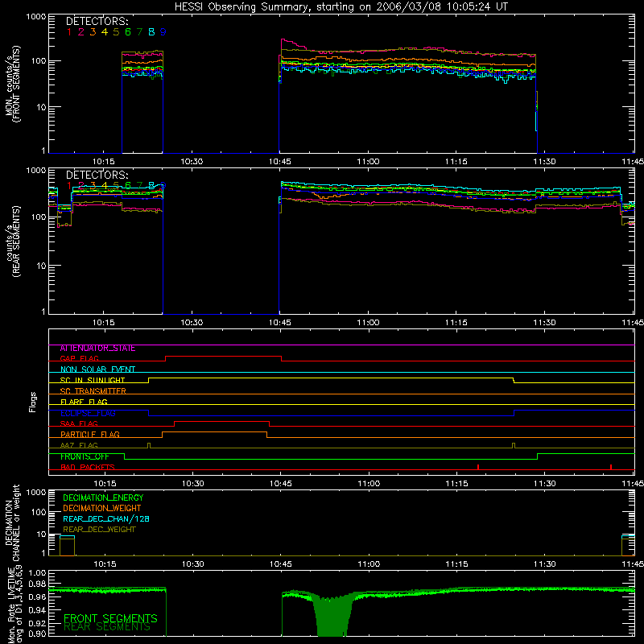Image resolution: width=644 pixels, height=644 pixels.
Task: Click red detector 1 in the front segments legend
Action: pos(69,32)
